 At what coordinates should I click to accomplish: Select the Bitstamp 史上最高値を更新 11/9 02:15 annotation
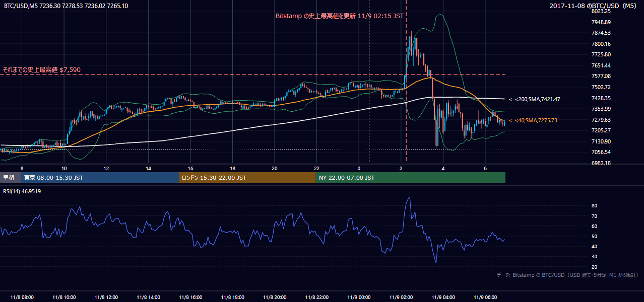(x=339, y=16)
